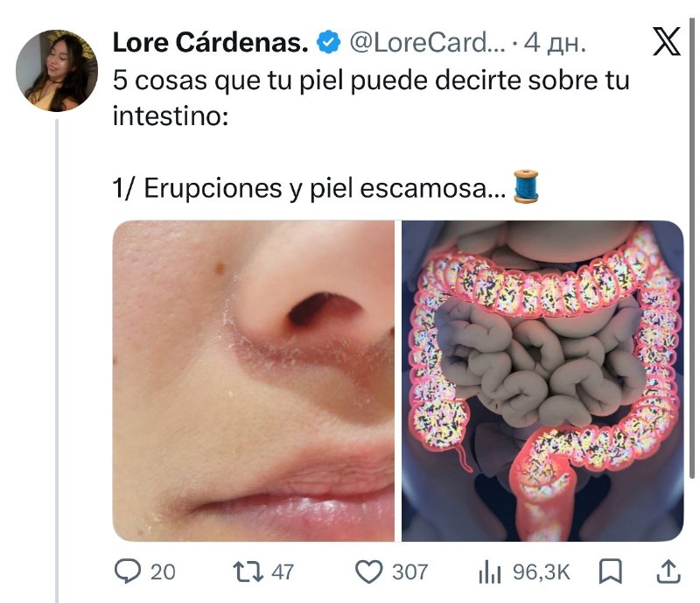Click the repost arrows icon
The height and width of the screenshot is (603, 700).
coord(248,571)
